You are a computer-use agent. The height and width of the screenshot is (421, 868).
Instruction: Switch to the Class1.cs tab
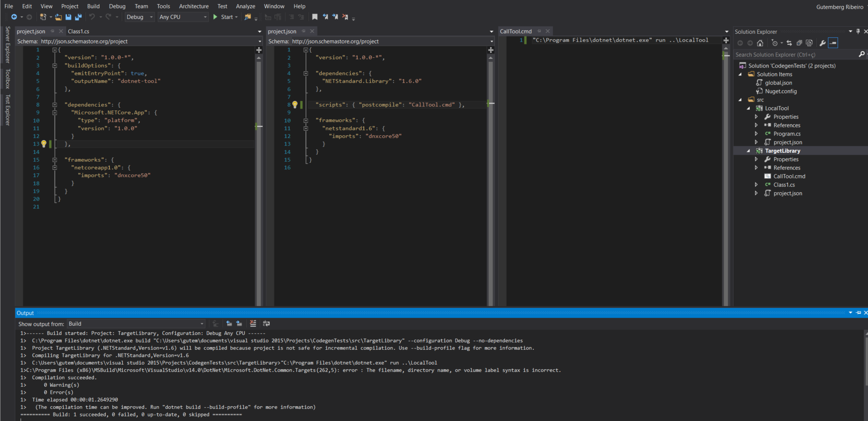click(x=78, y=31)
